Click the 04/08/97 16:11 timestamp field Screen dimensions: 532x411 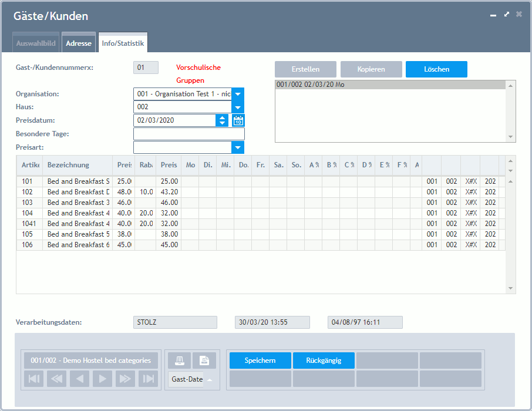(365, 322)
